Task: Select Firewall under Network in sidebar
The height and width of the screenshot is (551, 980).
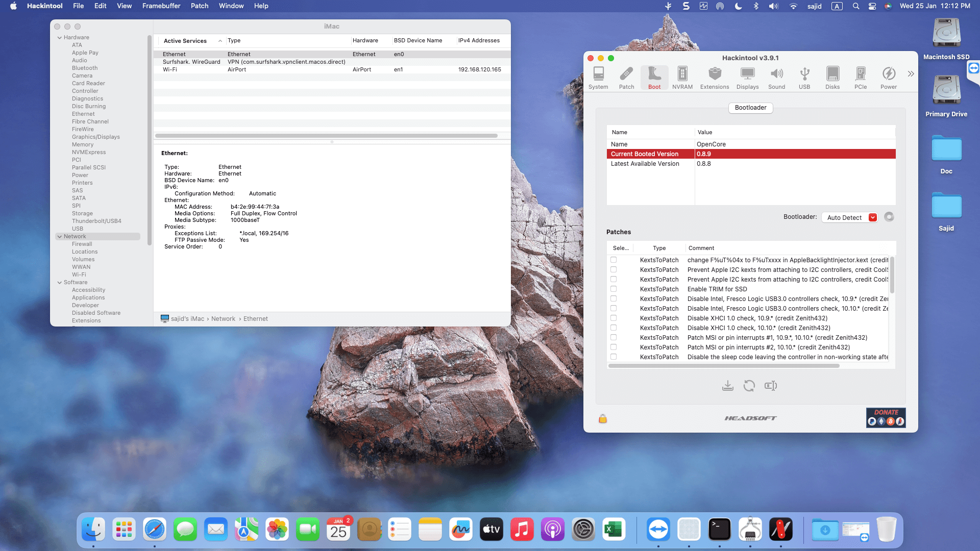Action: tap(82, 244)
